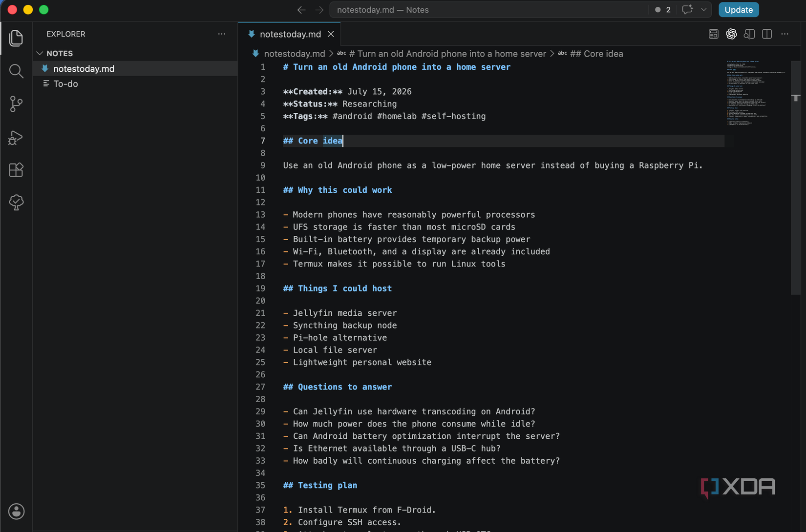The width and height of the screenshot is (806, 532).
Task: Select notestoday.md in the Explorer
Action: pyautogui.click(x=135, y=69)
